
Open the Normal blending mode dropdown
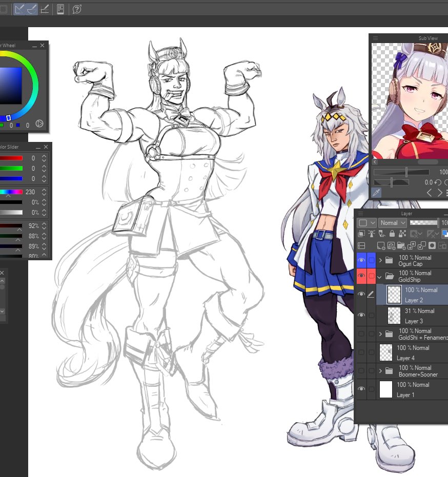pos(392,223)
